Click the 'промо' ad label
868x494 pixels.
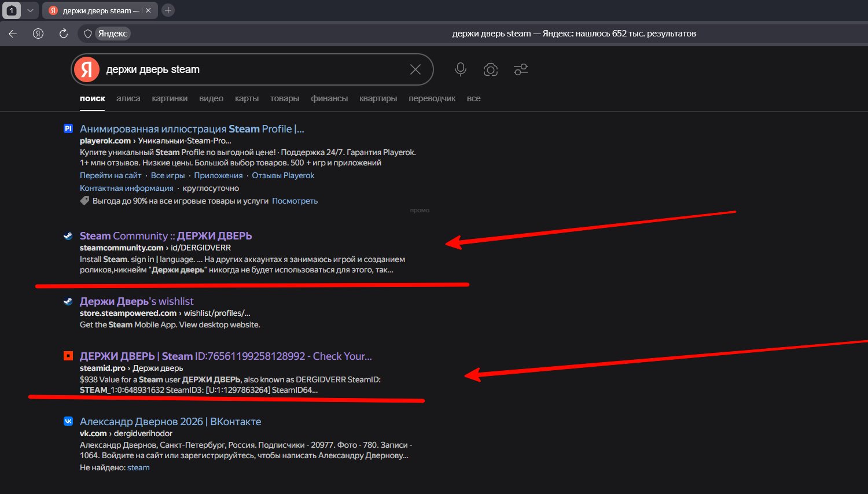[x=420, y=211]
